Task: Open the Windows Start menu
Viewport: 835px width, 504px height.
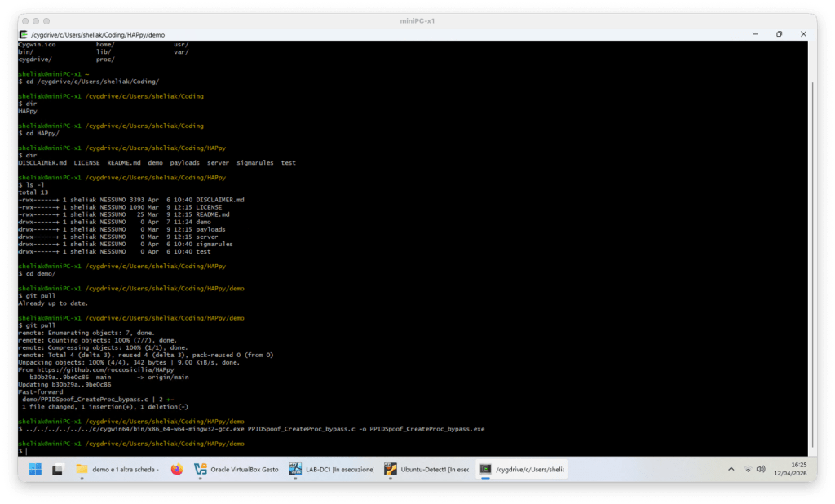Action: [x=33, y=469]
